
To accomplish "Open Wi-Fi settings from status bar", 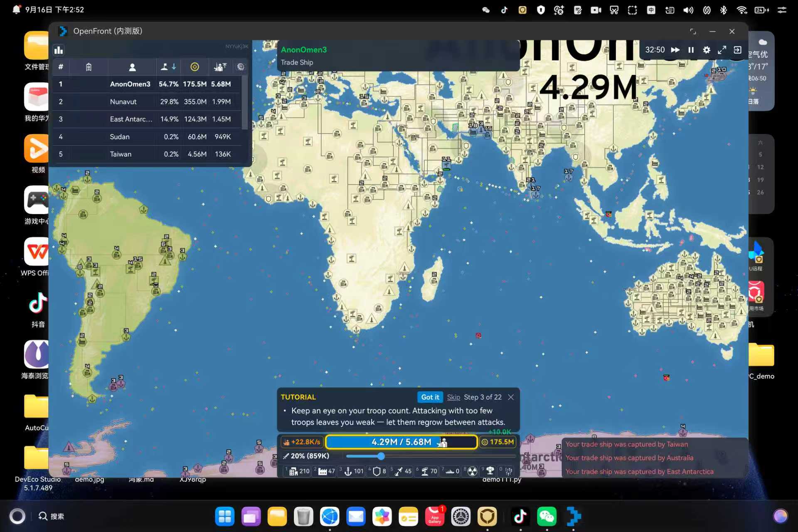I will tap(741, 10).
